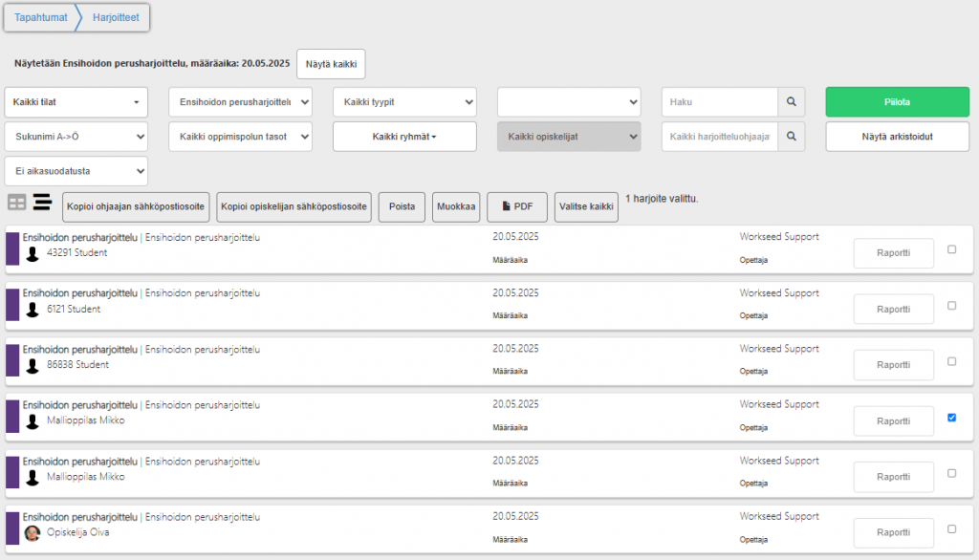979x560 pixels.
Task: Click the search magnifier next to Haku
Action: click(792, 101)
